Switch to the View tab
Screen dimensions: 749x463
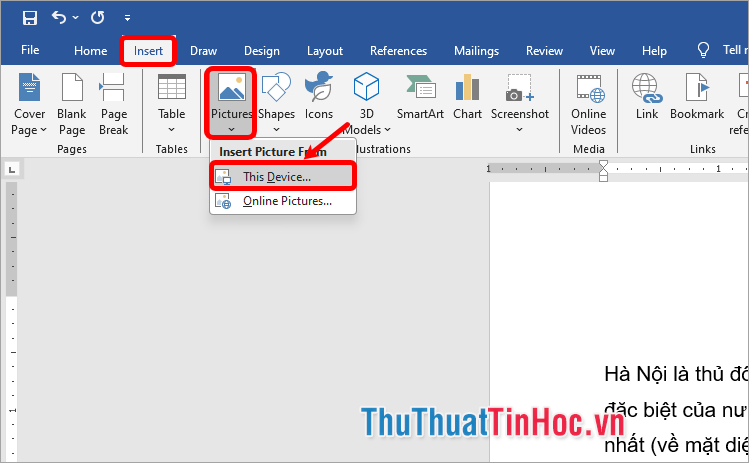tap(602, 51)
